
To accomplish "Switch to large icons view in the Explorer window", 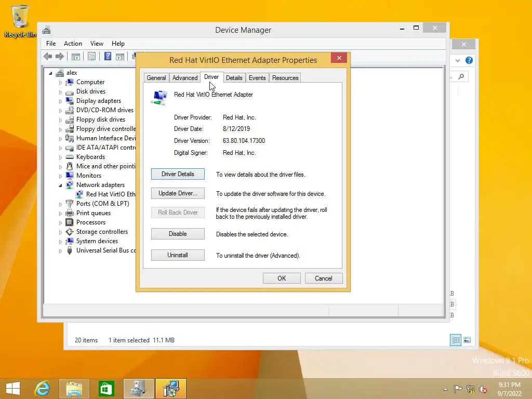I will [467, 340].
